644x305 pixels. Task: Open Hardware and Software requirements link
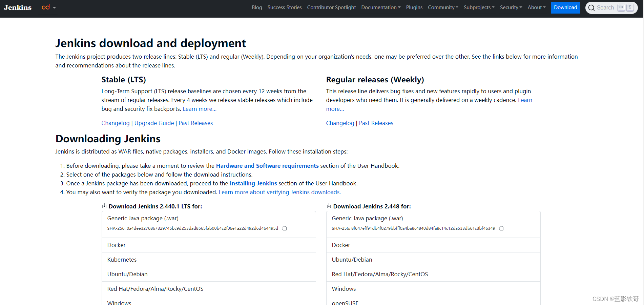[x=267, y=166]
